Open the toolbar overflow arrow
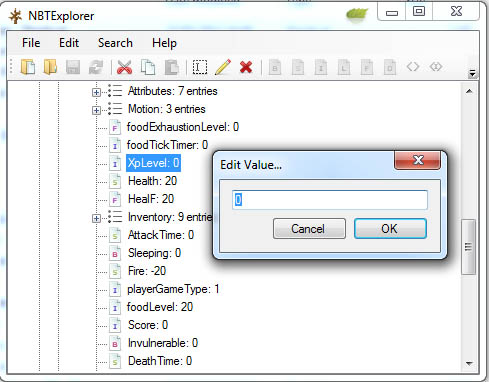The width and height of the screenshot is (489, 382). 472,73
